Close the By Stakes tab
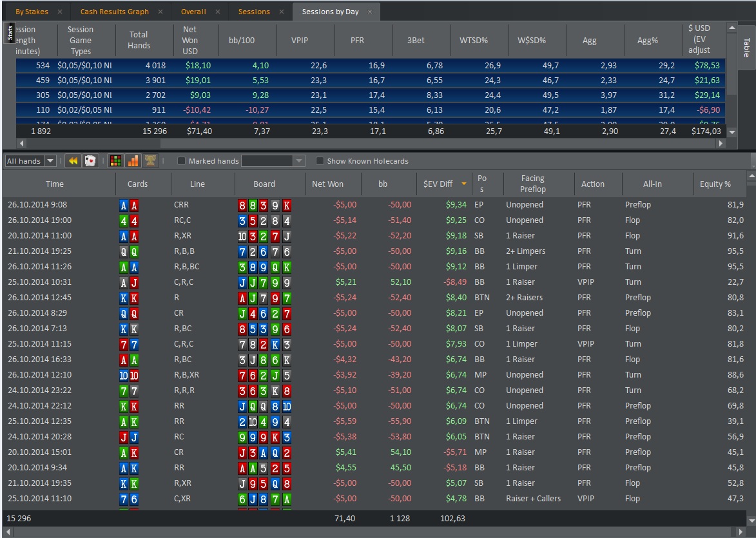Screen dimensions: 756x538 click(59, 12)
